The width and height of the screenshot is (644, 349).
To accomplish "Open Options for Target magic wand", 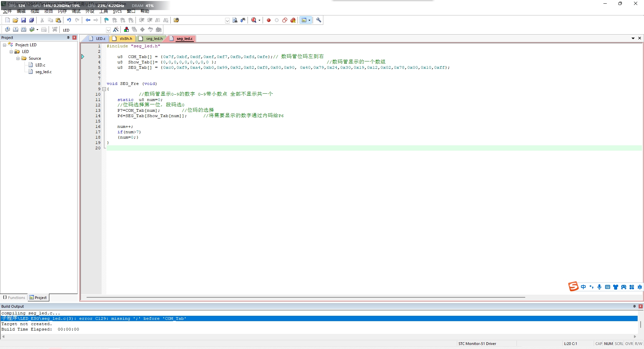I will pyautogui.click(x=116, y=30).
